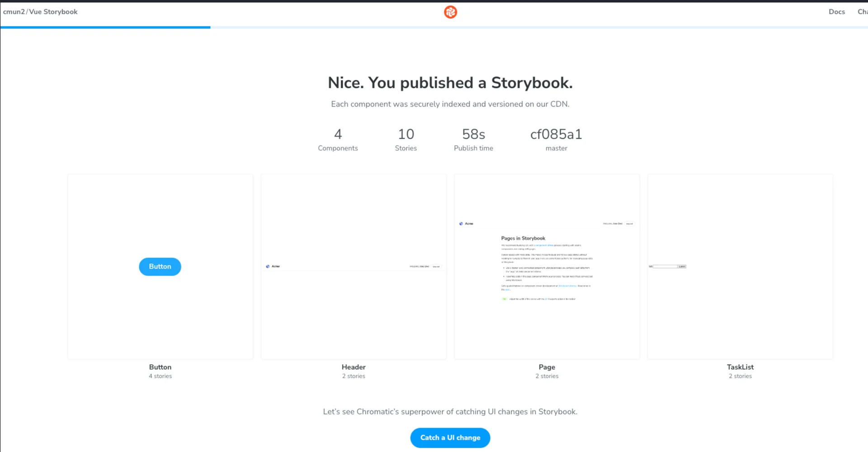Click the Acme logo in the Page preview
The height and width of the screenshot is (452, 868).
[x=461, y=224]
